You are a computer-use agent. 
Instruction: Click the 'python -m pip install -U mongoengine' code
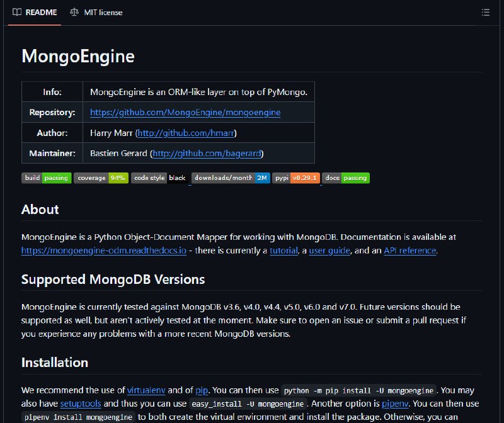pyautogui.click(x=358, y=390)
